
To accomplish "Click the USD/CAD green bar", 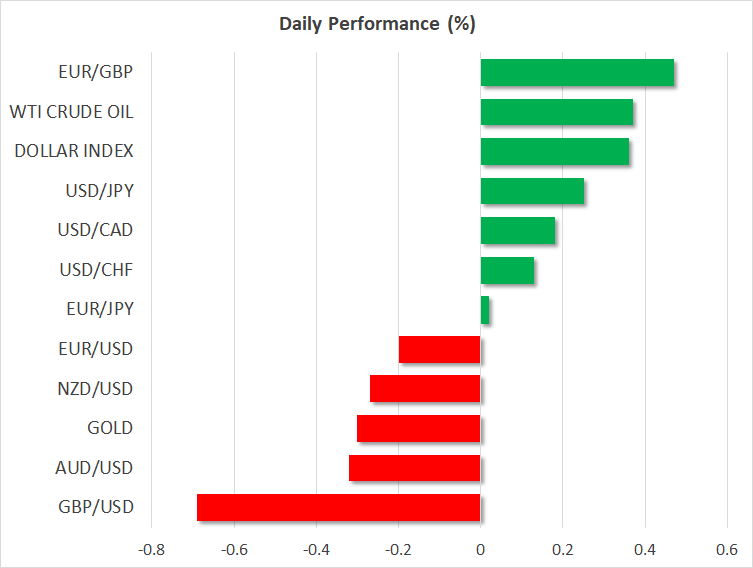I will 518,230.
